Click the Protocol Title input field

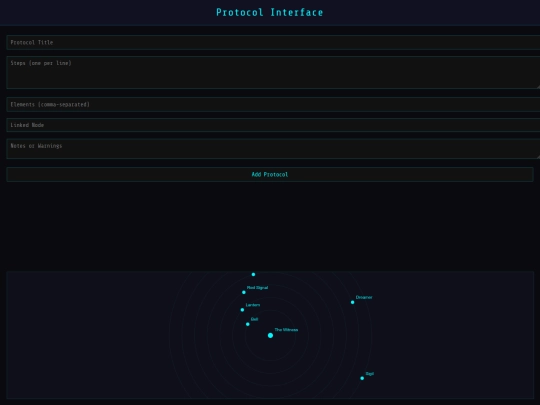pyautogui.click(x=273, y=42)
